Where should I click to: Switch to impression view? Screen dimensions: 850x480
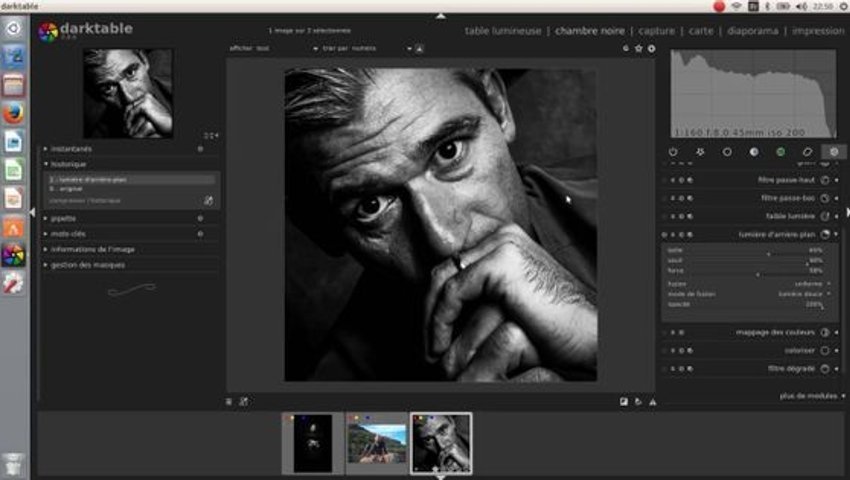[818, 31]
